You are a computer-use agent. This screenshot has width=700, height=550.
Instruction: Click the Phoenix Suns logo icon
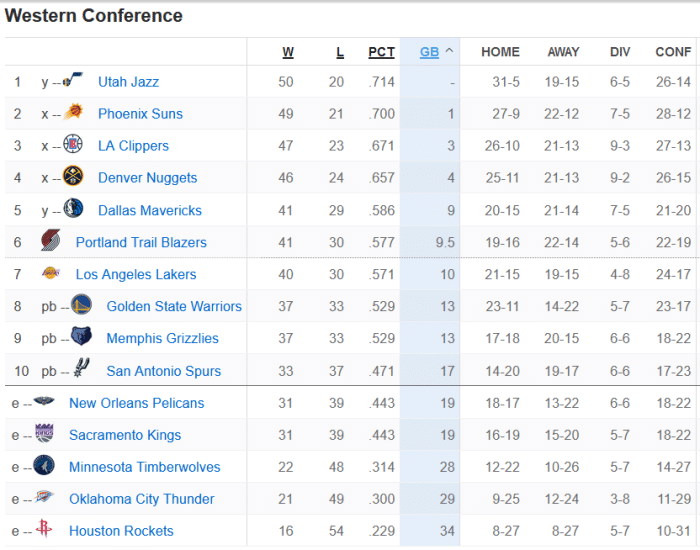coord(74,113)
